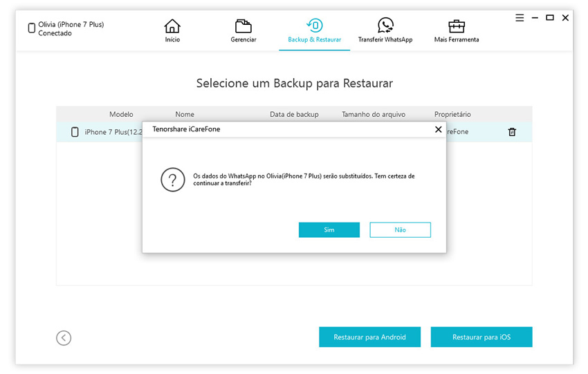Click Restaurar para iOS button

tap(481, 337)
